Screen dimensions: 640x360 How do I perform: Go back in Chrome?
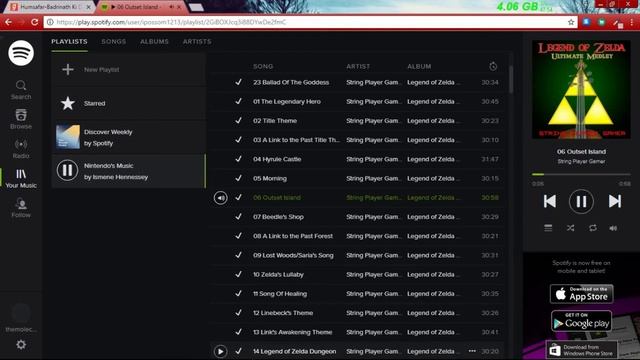[9, 22]
